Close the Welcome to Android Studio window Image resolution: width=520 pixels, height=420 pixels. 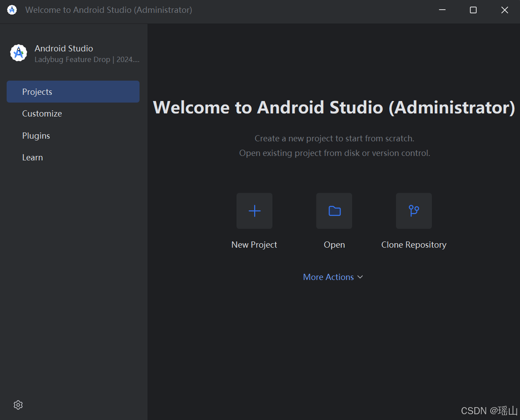[504, 10]
